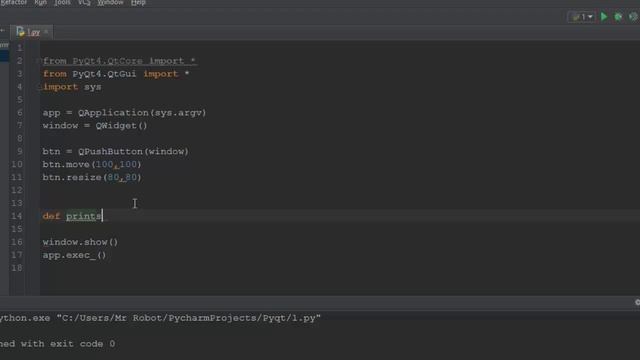
Task: Open the Run menu
Action: click(40, 2)
